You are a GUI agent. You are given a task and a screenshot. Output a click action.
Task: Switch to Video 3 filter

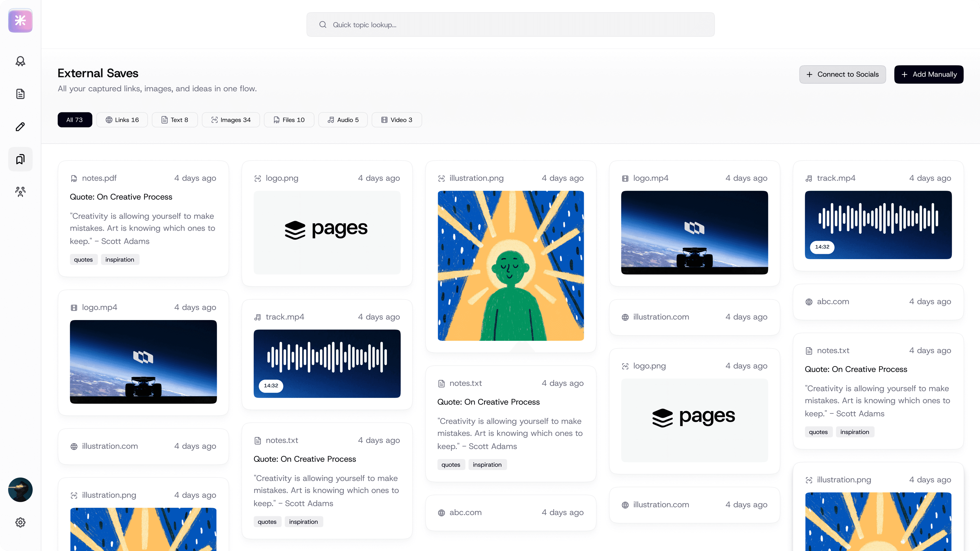396,120
